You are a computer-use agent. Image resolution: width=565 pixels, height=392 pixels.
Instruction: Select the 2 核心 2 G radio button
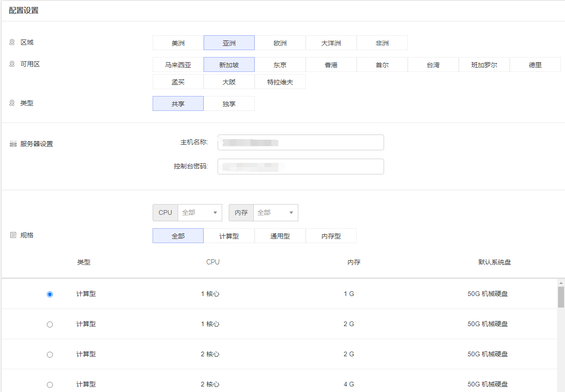pyautogui.click(x=50, y=354)
